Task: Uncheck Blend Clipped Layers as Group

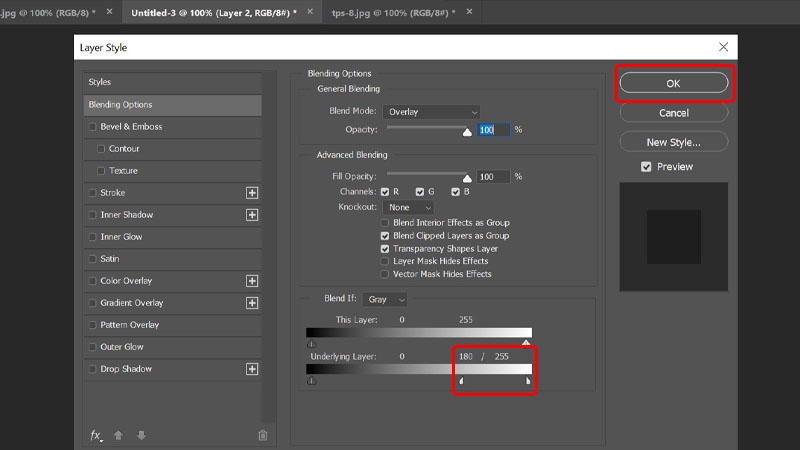Action: 385,236
